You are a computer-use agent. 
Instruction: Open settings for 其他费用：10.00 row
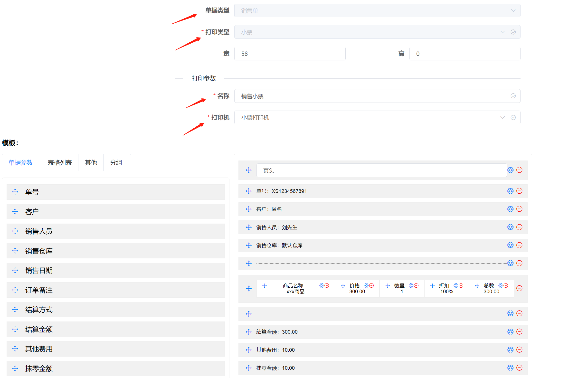tap(510, 350)
